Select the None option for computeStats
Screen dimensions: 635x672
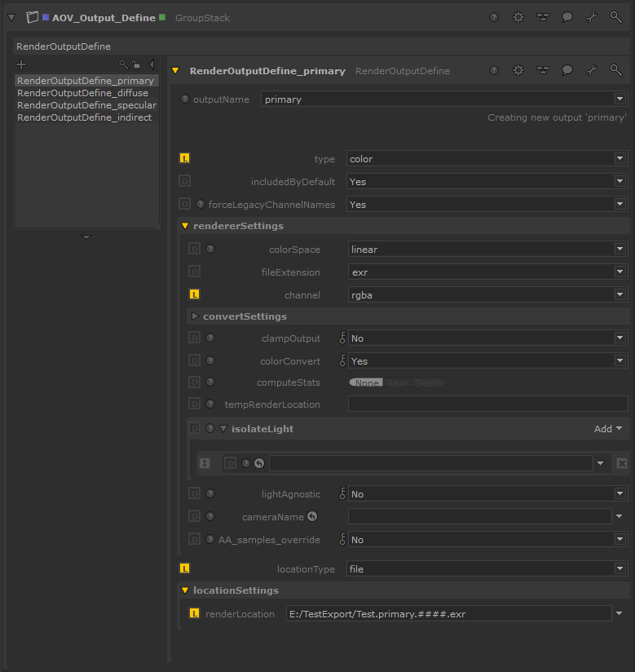coord(367,383)
